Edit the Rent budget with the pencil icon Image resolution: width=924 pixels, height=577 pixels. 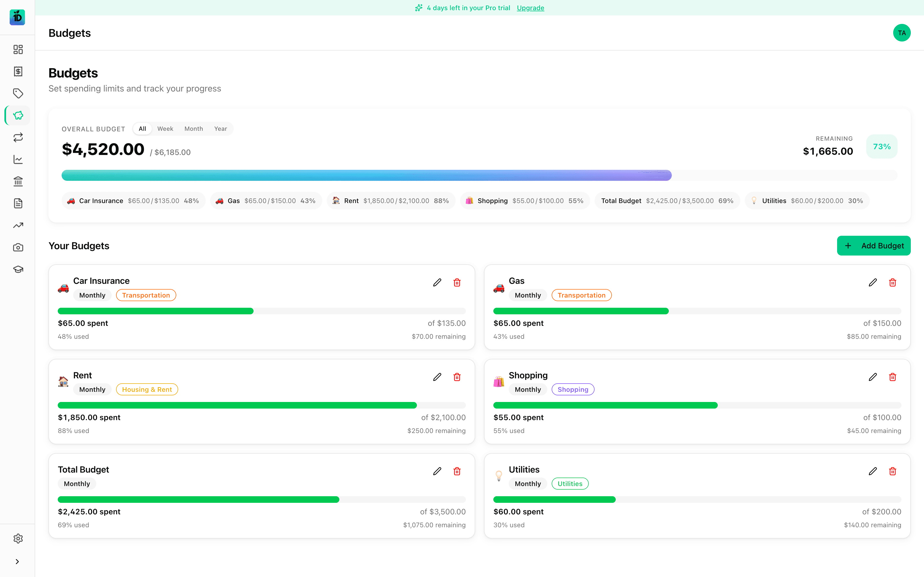pos(437,377)
